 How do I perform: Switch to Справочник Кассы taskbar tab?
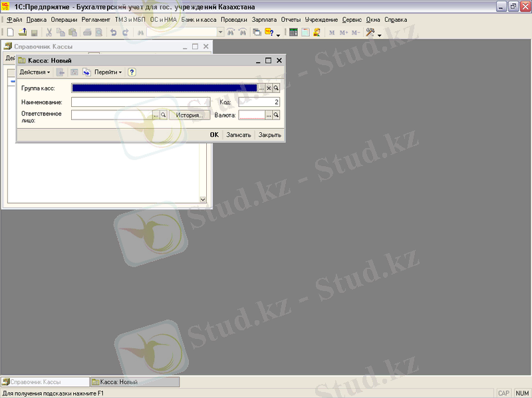pos(45,382)
